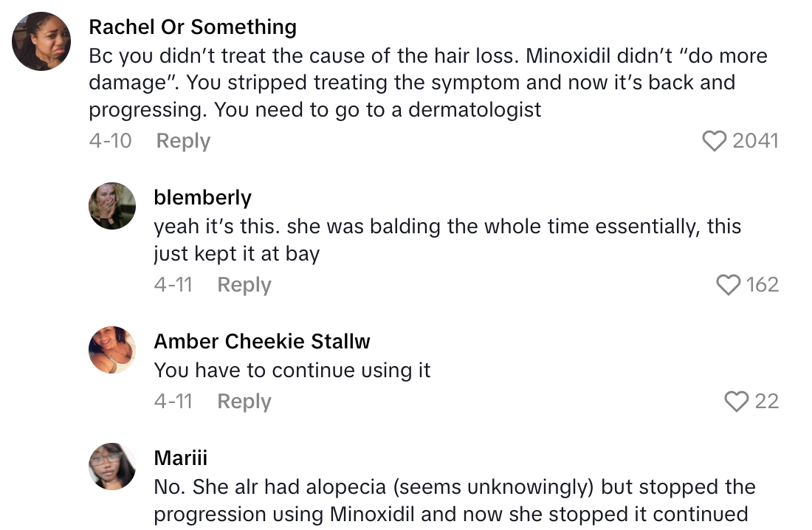The height and width of the screenshot is (530, 812).
Task: Select Mariii's comment text about alopecia
Action: (x=454, y=500)
